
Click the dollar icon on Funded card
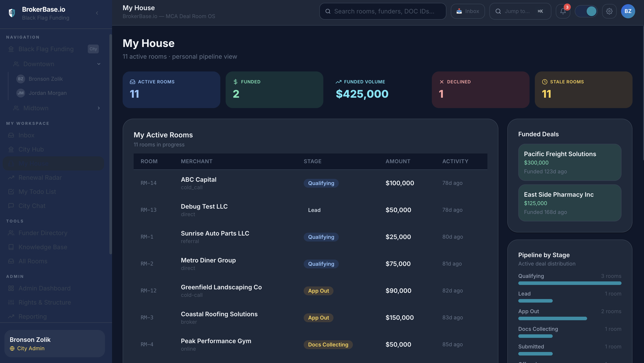pos(236,82)
